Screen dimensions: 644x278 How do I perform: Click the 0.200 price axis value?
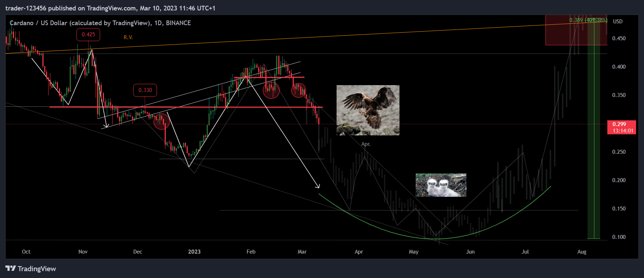pos(619,180)
